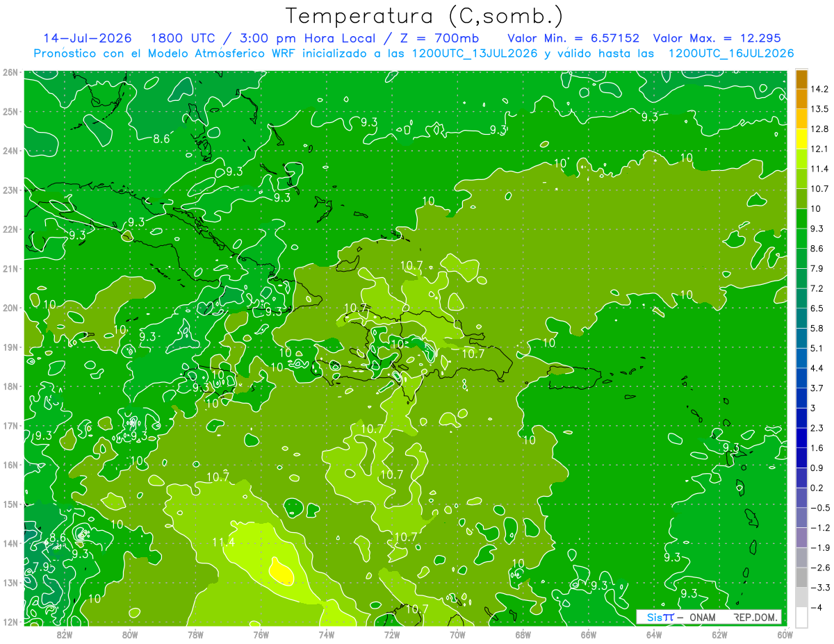Click the '64W' longitude axis label
Image resolution: width=834 pixels, height=644 pixels.
click(x=654, y=634)
